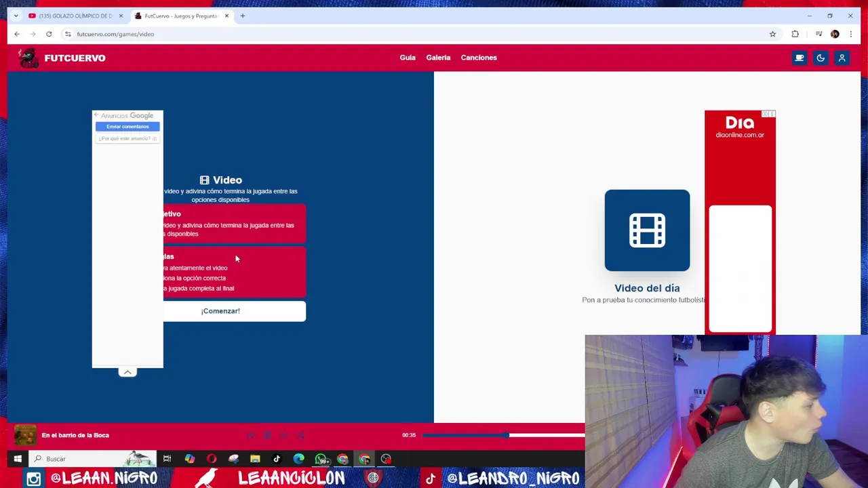The width and height of the screenshot is (868, 488).
Task: Collapse the ad panel with chevron up
Action: pos(127,372)
